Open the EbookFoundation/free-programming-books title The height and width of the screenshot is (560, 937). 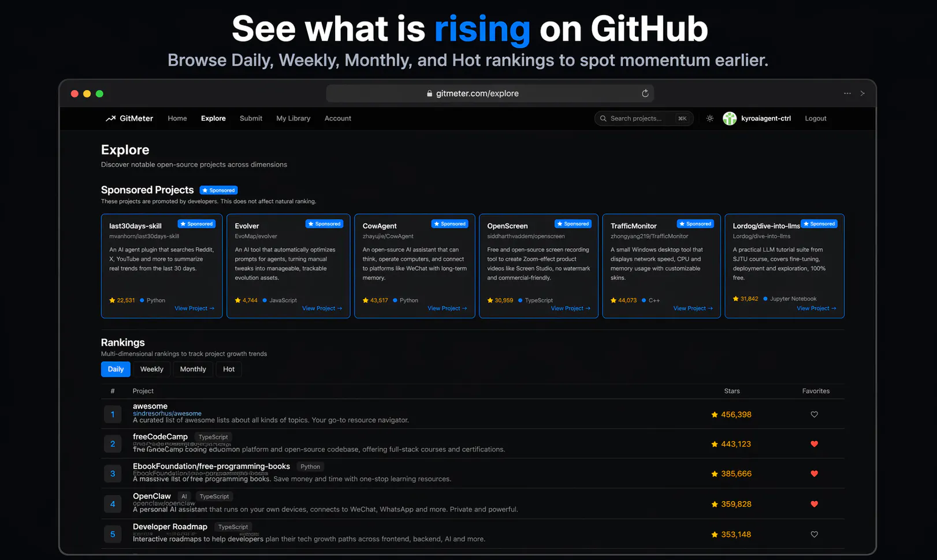pyautogui.click(x=211, y=466)
